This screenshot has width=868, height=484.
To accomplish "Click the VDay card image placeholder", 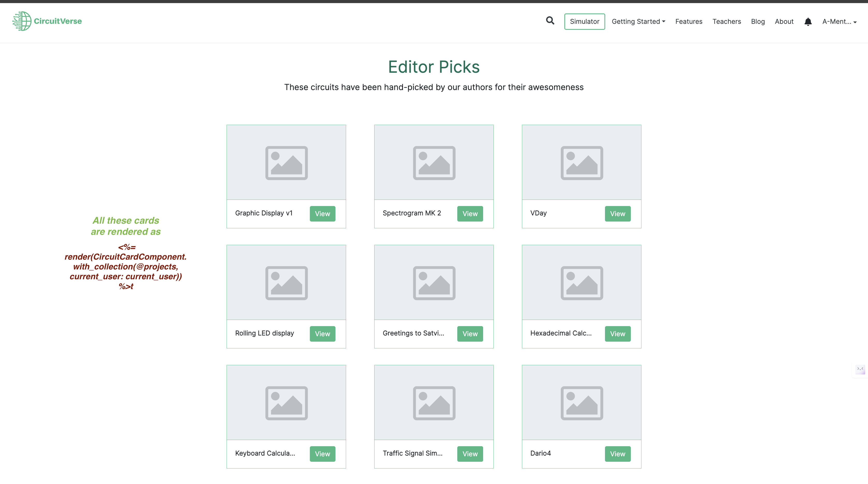I will (581, 163).
